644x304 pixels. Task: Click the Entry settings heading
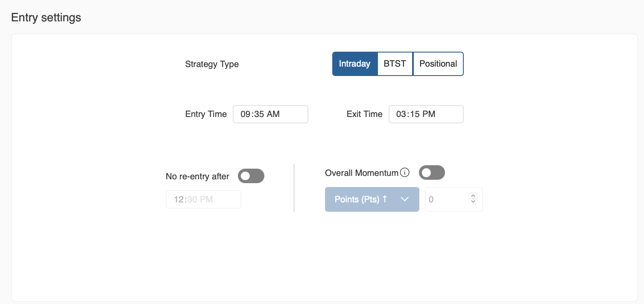(46, 18)
